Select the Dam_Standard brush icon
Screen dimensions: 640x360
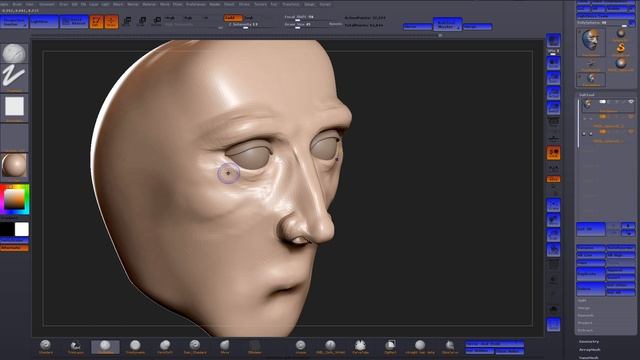195,347
